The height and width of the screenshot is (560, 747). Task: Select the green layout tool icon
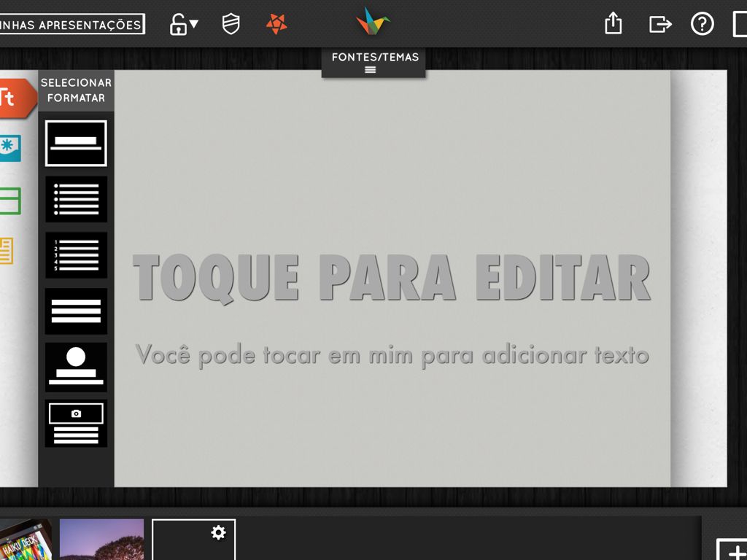10,201
